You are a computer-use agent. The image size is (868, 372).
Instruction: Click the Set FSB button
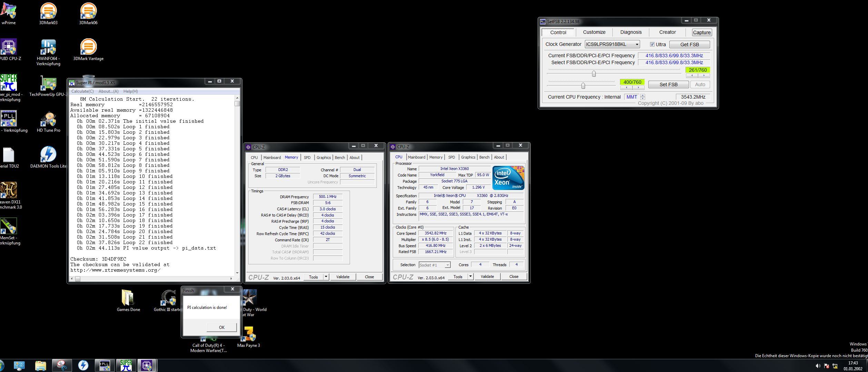[668, 84]
